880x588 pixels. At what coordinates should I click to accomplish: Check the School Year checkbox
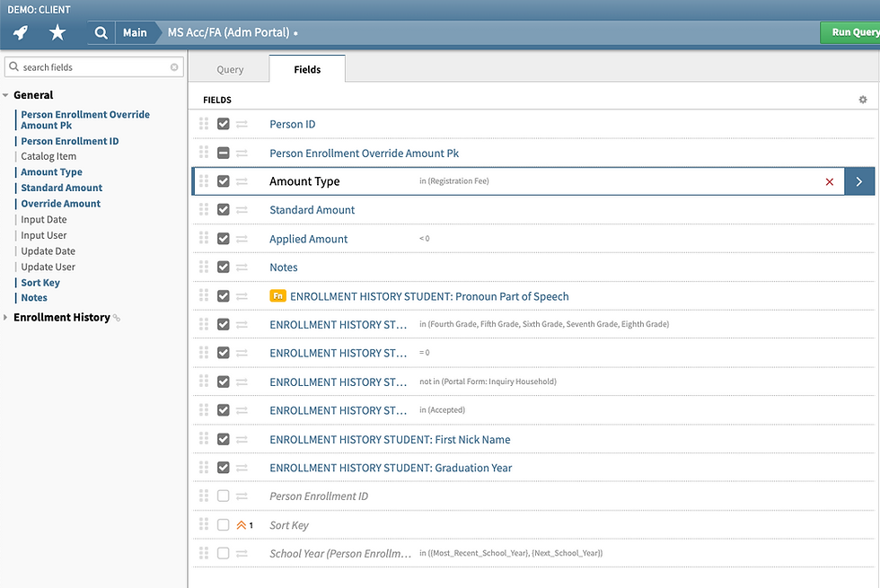(224, 553)
